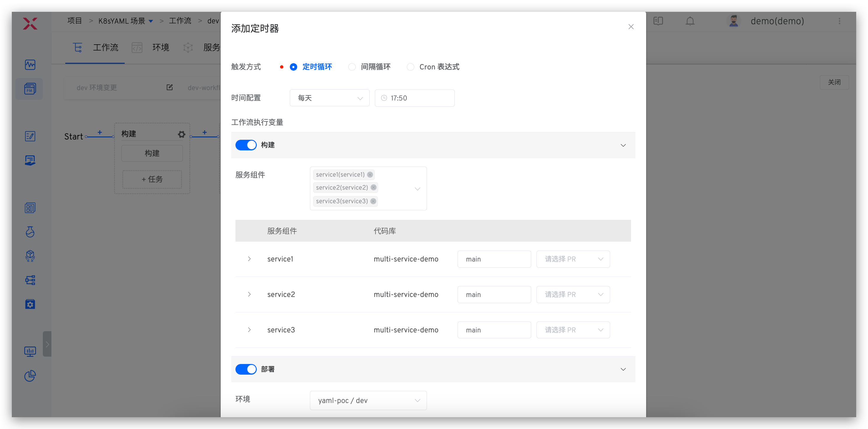Click the 17:50 time input field
This screenshot has height=429, width=868.
click(415, 98)
